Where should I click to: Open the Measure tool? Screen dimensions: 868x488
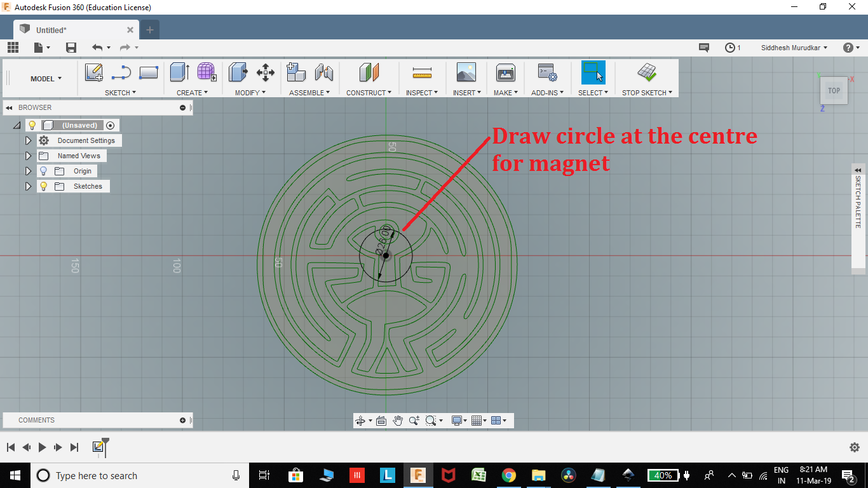(x=422, y=72)
